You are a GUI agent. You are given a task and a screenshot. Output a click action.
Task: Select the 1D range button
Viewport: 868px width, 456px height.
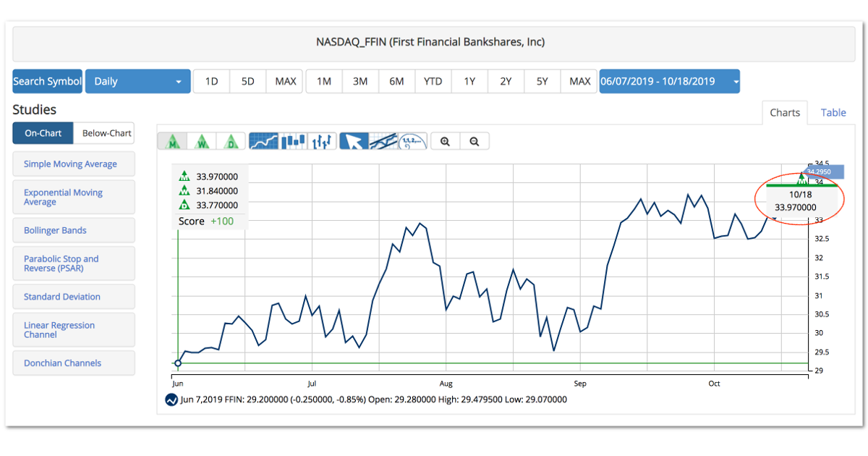[211, 81]
